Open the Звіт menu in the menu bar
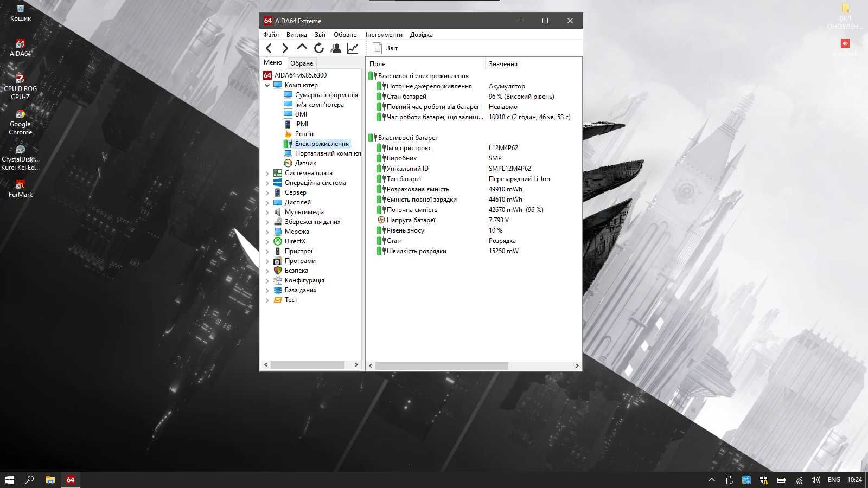Viewport: 868px width, 488px height. [x=320, y=34]
